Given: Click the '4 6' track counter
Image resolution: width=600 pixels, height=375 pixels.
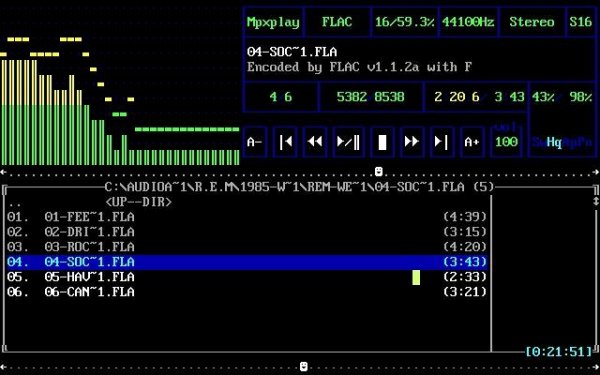Looking at the screenshot, I should point(280,97).
